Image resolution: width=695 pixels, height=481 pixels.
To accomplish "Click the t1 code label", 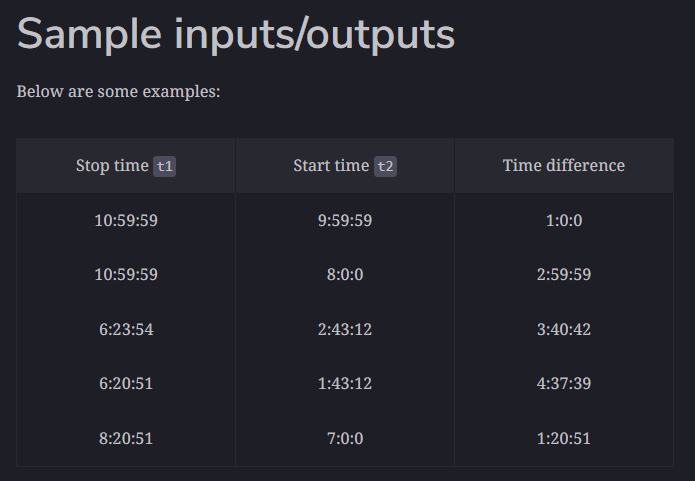I will 164,166.
